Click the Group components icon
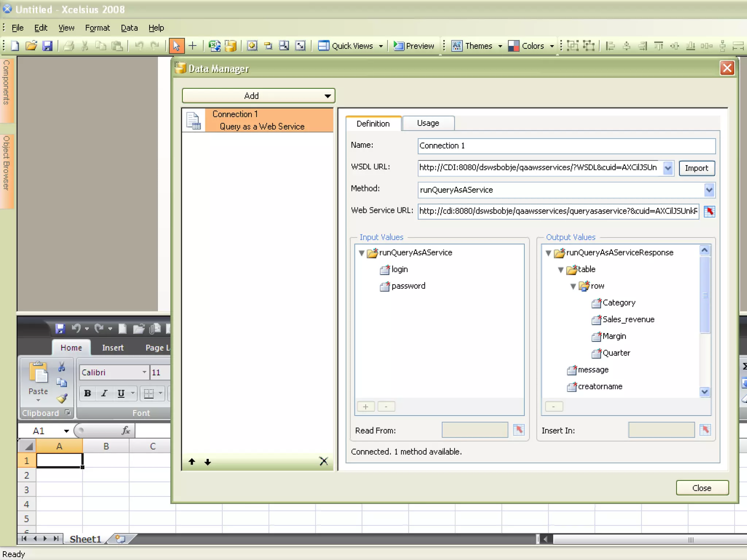 point(573,46)
